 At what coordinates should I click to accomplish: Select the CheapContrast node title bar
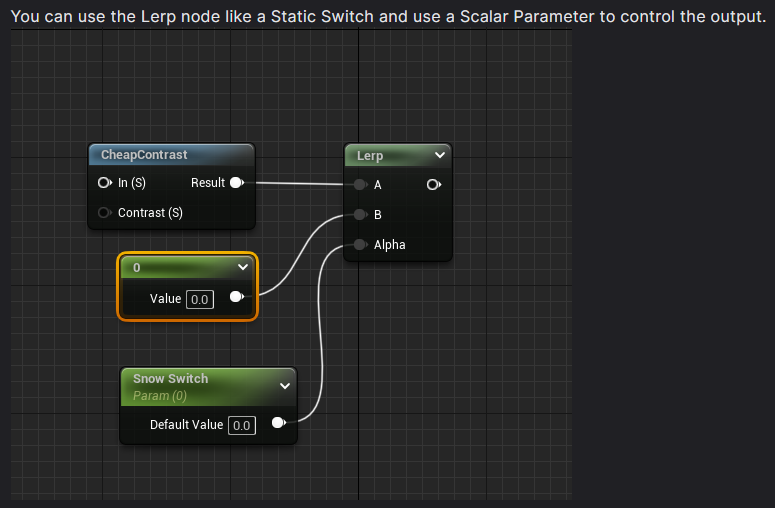pos(172,155)
